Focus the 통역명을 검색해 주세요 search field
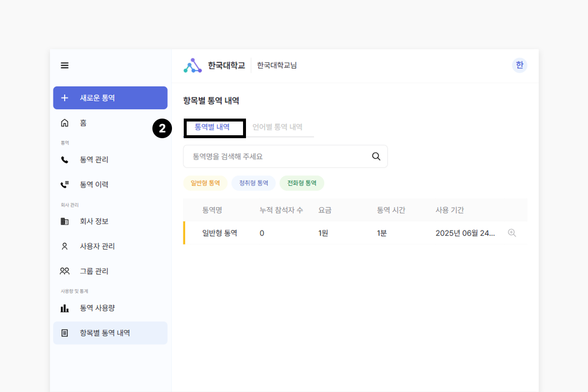The image size is (588, 392). pos(285,156)
